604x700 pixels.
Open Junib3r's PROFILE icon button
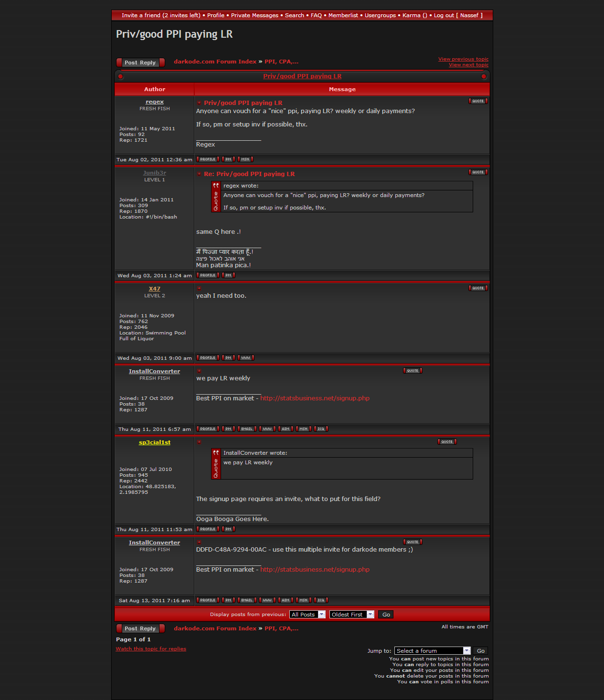(x=208, y=275)
